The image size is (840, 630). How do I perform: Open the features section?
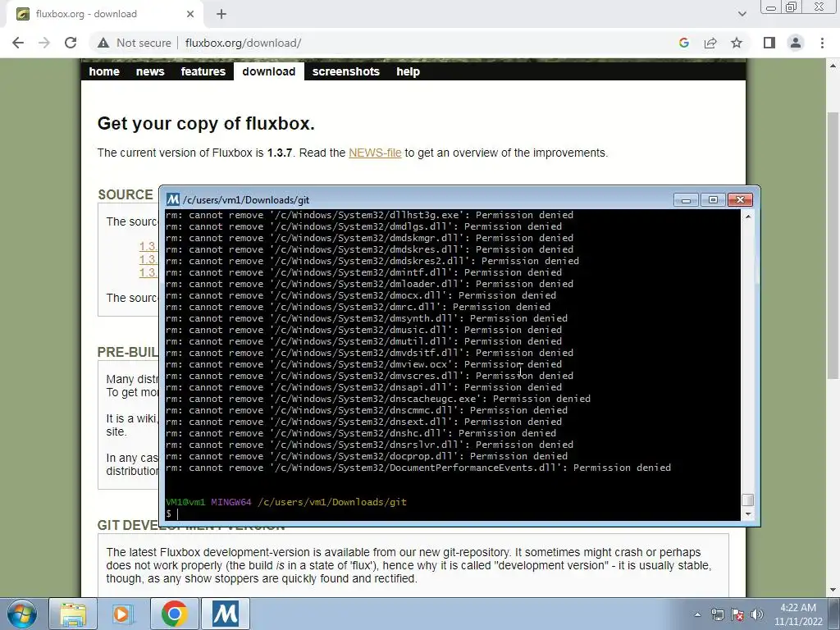[x=203, y=72]
